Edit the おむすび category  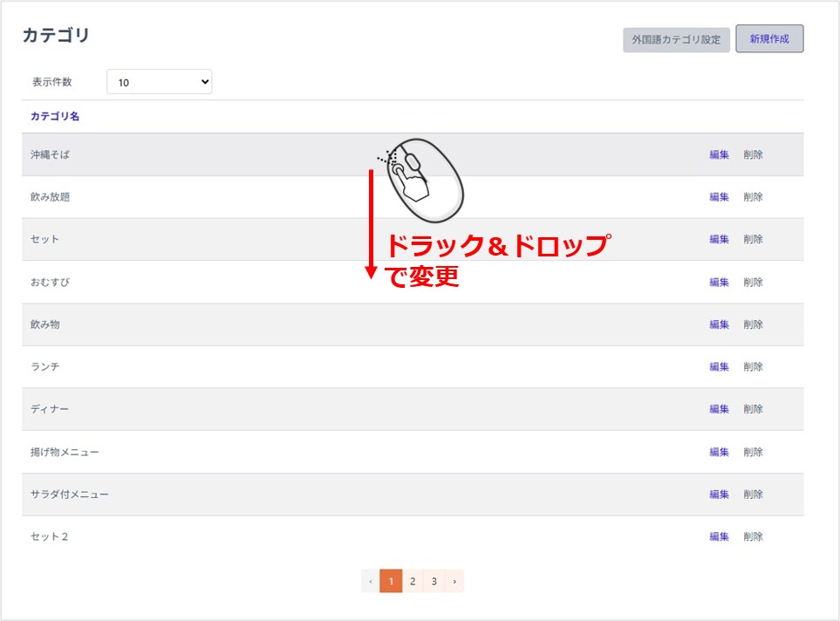719,282
